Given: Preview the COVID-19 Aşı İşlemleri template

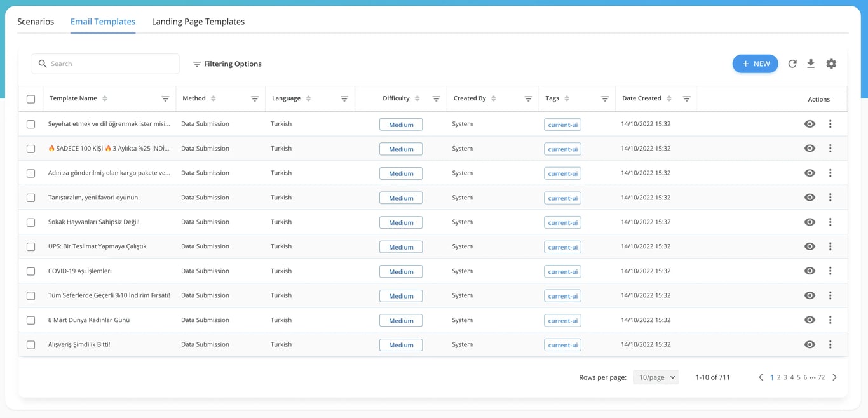Looking at the screenshot, I should [810, 271].
